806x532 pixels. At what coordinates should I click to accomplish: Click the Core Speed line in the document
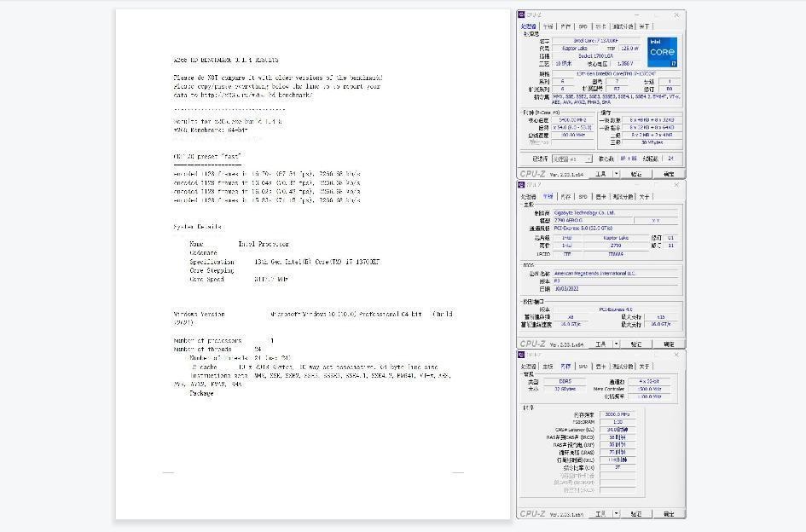239,280
